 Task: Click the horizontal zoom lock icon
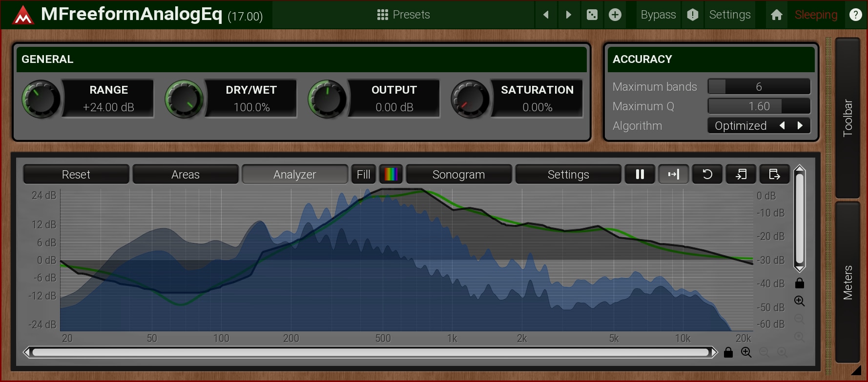pos(728,352)
